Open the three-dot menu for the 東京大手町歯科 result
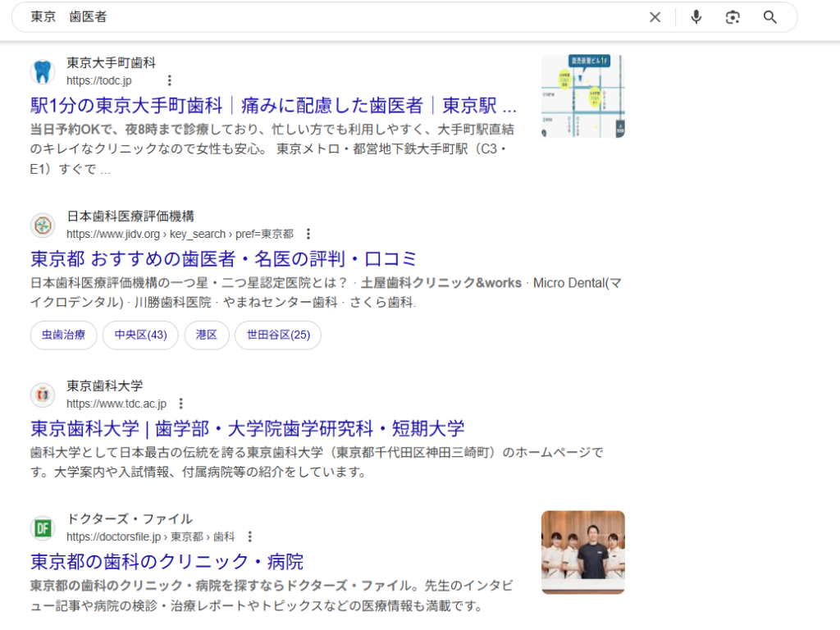This screenshot has width=840, height=630. [x=169, y=80]
